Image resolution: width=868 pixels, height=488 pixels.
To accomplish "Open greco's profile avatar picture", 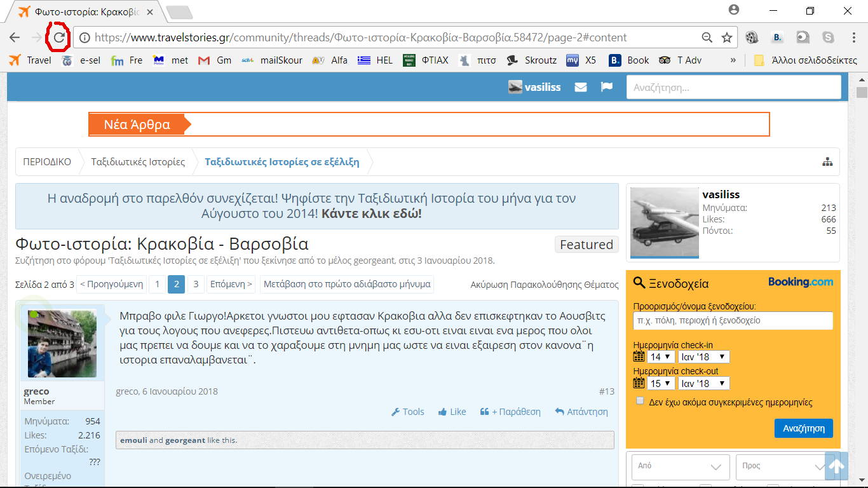I will pos(62,344).
